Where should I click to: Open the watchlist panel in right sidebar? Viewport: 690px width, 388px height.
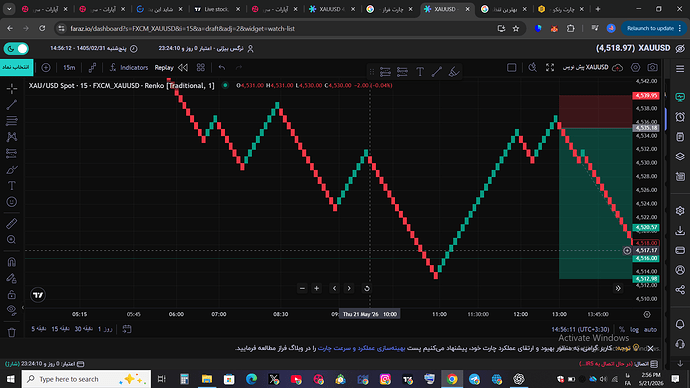[x=680, y=97]
